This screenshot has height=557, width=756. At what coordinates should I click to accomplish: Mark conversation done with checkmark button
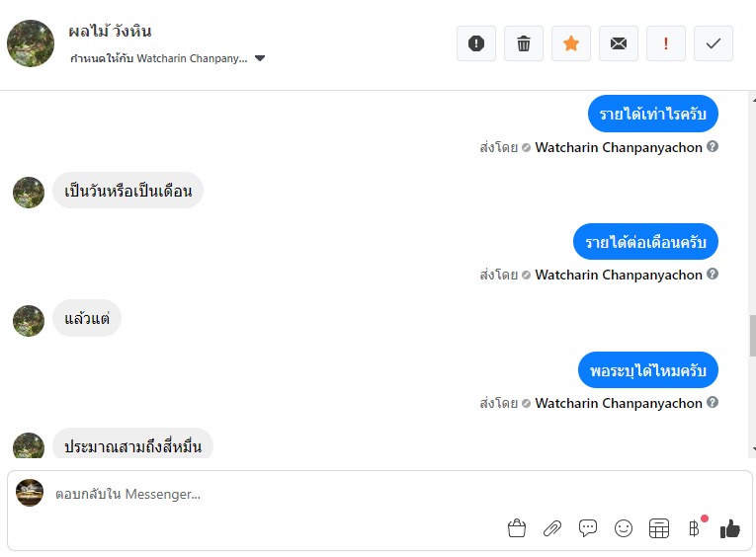point(714,43)
